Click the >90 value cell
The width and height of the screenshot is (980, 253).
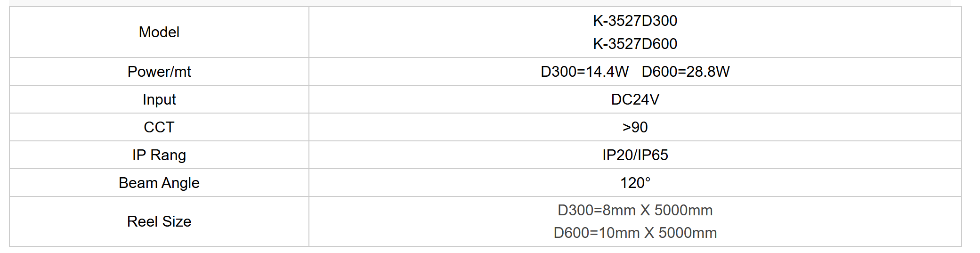tap(635, 127)
